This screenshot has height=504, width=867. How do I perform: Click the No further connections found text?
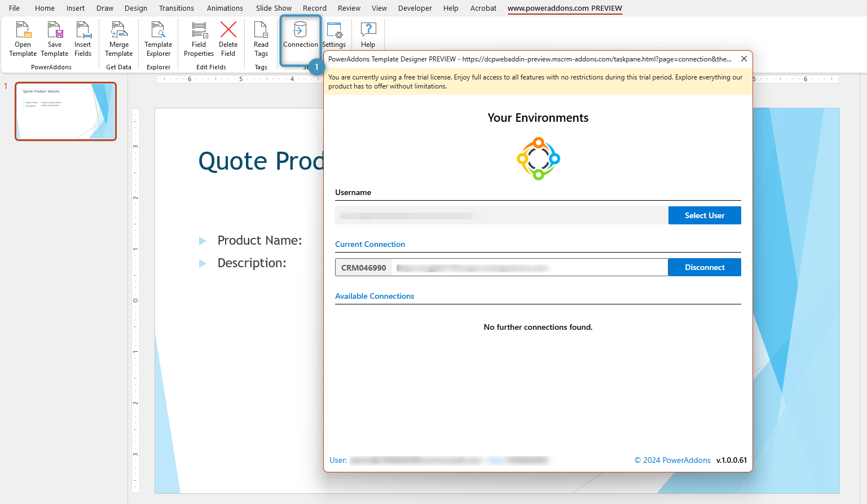pos(538,327)
